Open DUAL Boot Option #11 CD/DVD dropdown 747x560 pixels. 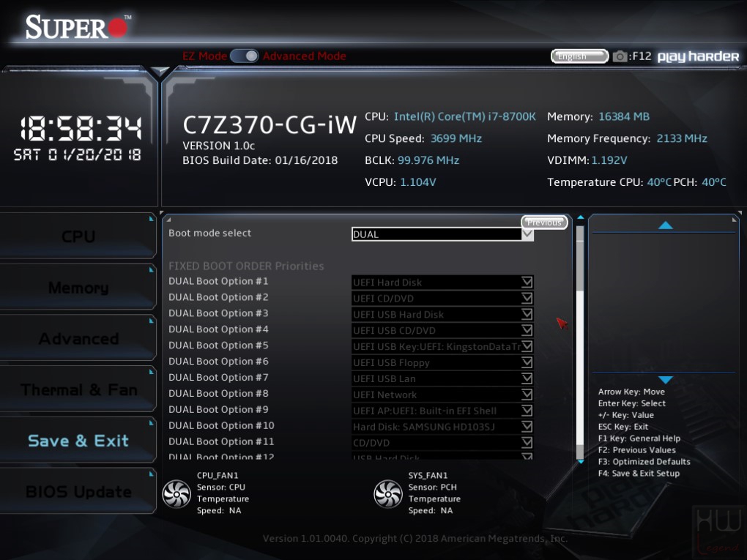pyautogui.click(x=442, y=443)
